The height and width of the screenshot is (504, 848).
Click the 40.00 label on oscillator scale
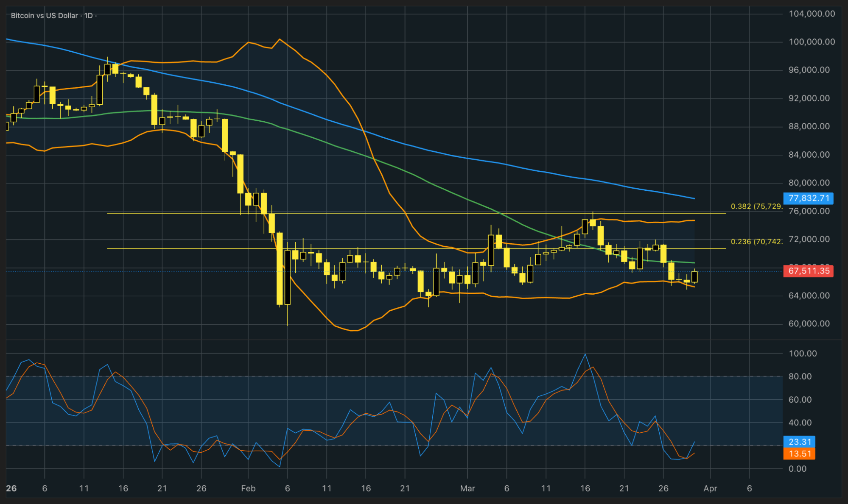pyautogui.click(x=800, y=423)
